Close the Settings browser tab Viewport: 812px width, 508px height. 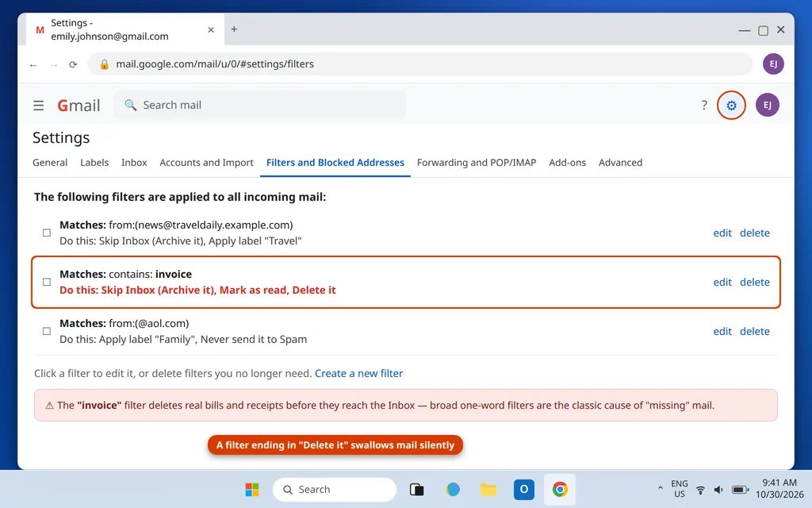(211, 30)
